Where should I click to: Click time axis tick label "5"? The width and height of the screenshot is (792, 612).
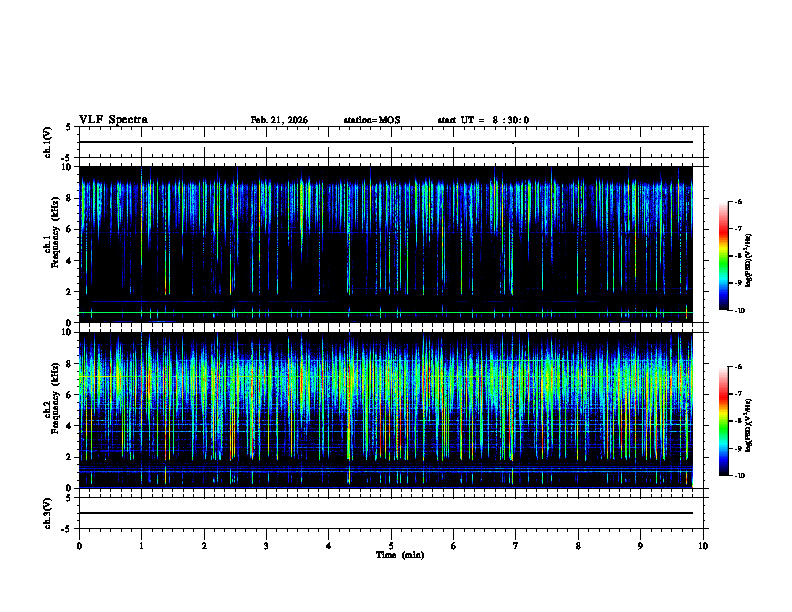click(x=391, y=546)
